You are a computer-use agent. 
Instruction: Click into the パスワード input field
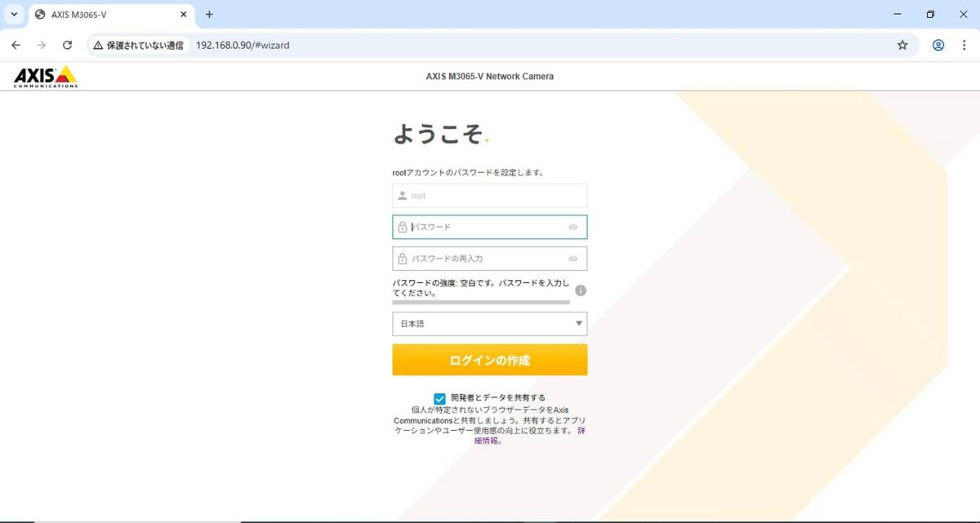(x=489, y=227)
